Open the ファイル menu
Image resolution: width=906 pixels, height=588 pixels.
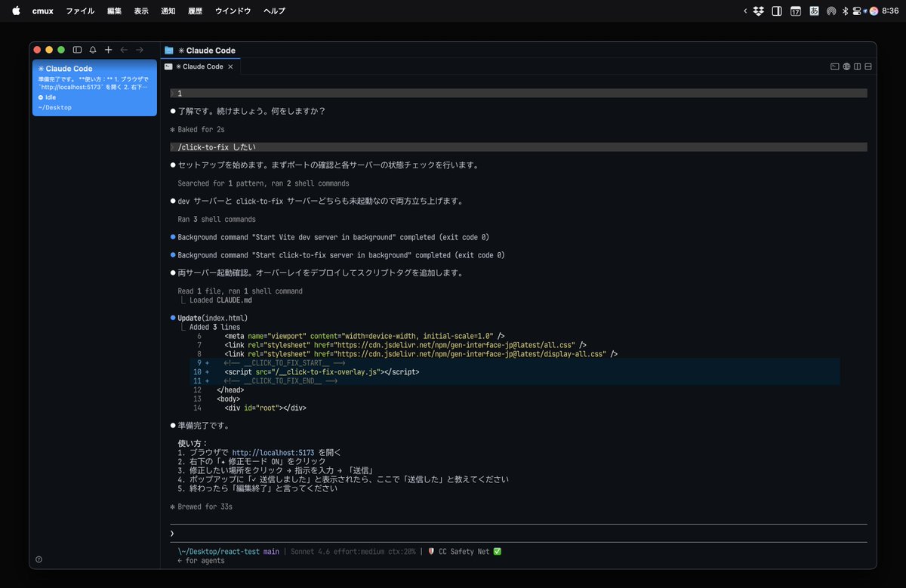click(80, 11)
